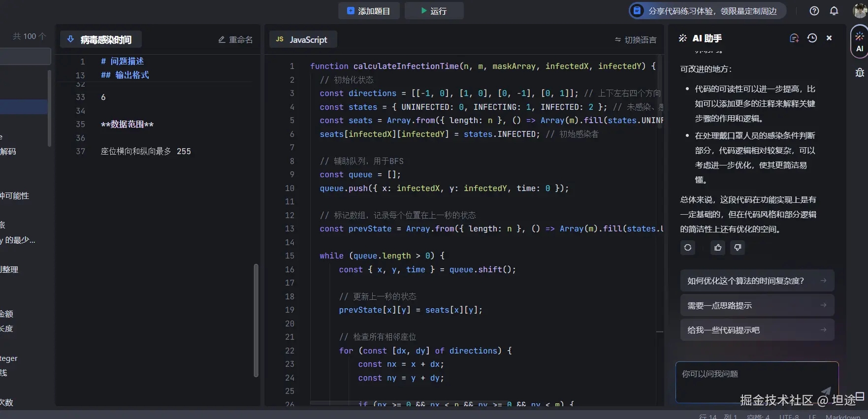The height and width of the screenshot is (419, 868).
Task: Click 重命名 to rename the problem
Action: click(x=235, y=40)
